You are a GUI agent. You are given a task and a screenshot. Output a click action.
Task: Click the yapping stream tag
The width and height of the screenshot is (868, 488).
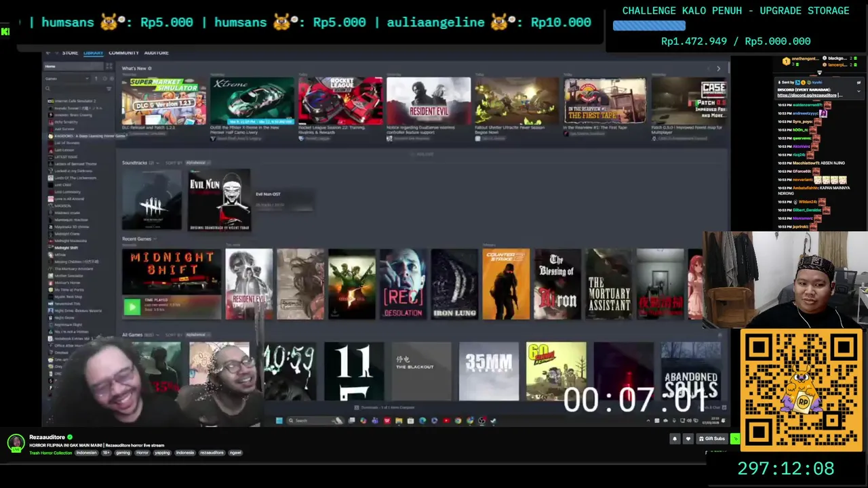[x=162, y=453]
